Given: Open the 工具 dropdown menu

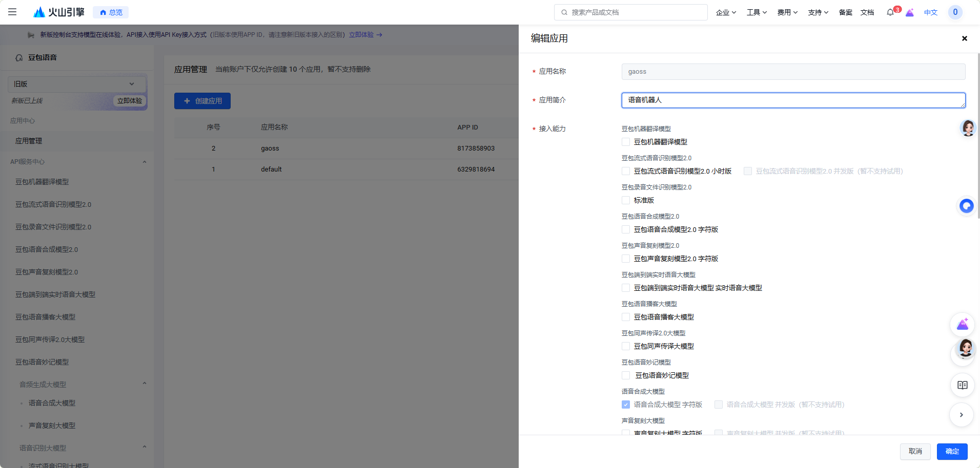Looking at the screenshot, I should click(757, 12).
